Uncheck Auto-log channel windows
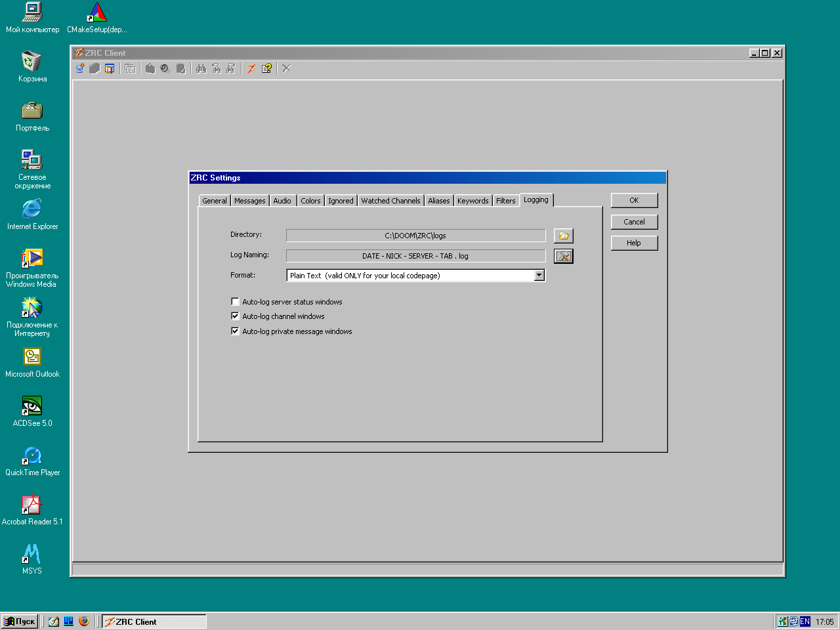Image resolution: width=840 pixels, height=630 pixels. pos(236,316)
